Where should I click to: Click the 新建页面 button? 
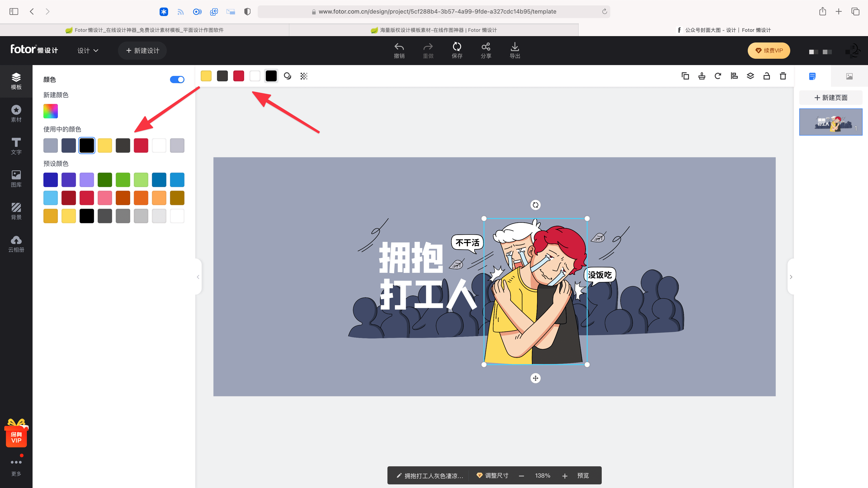(831, 98)
